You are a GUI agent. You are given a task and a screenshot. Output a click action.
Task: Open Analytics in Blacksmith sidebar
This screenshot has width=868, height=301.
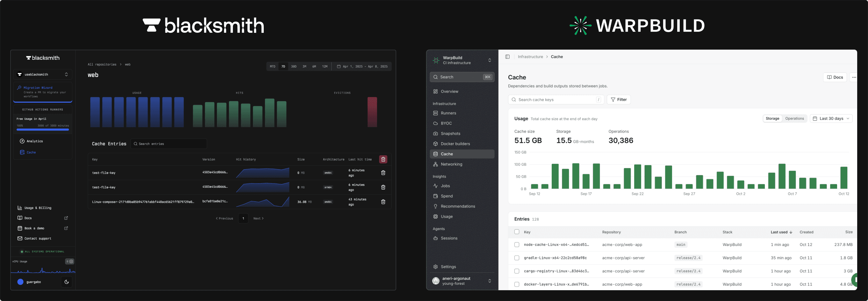[31, 141]
